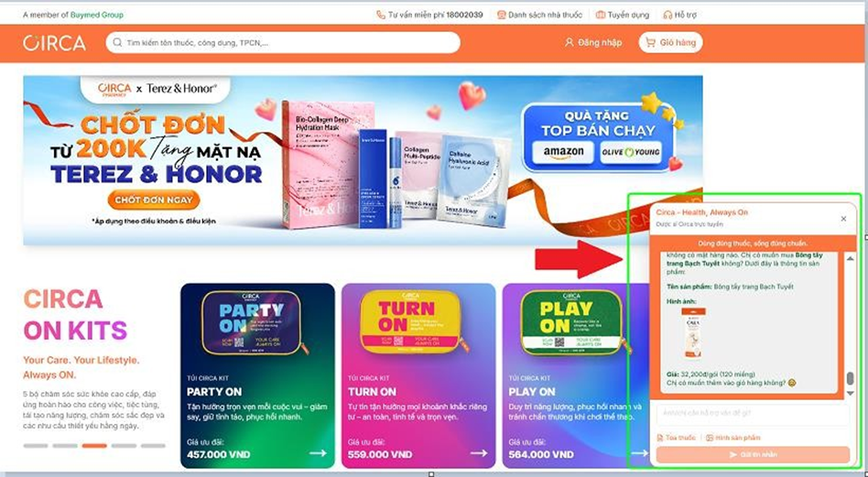Click the Hỗ trợ headset icon
Viewport: 868px width, 477px height.
[x=667, y=15]
